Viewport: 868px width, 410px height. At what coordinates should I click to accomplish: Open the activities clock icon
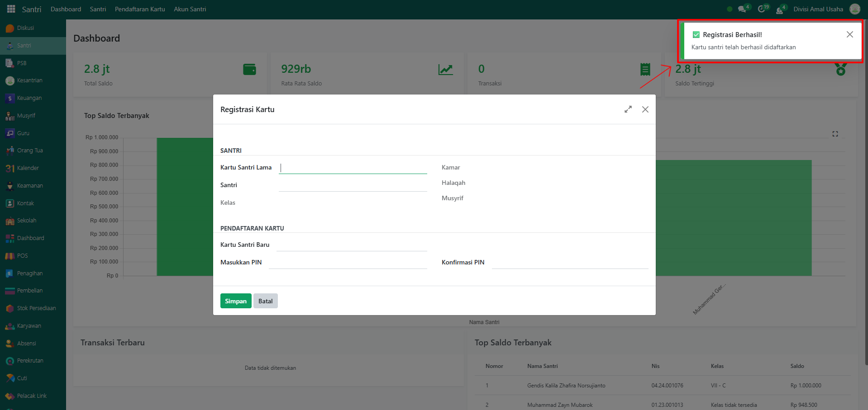point(762,9)
